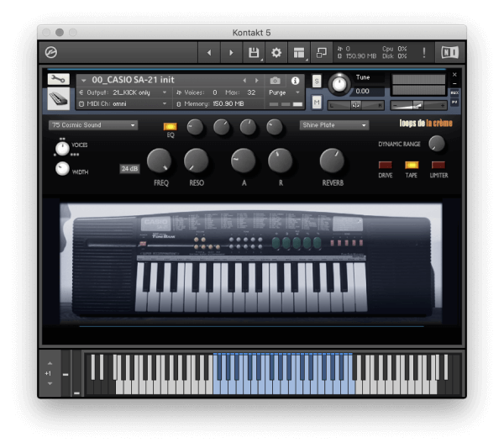
Task: Disable the TAPE effect switch
Action: 412,165
